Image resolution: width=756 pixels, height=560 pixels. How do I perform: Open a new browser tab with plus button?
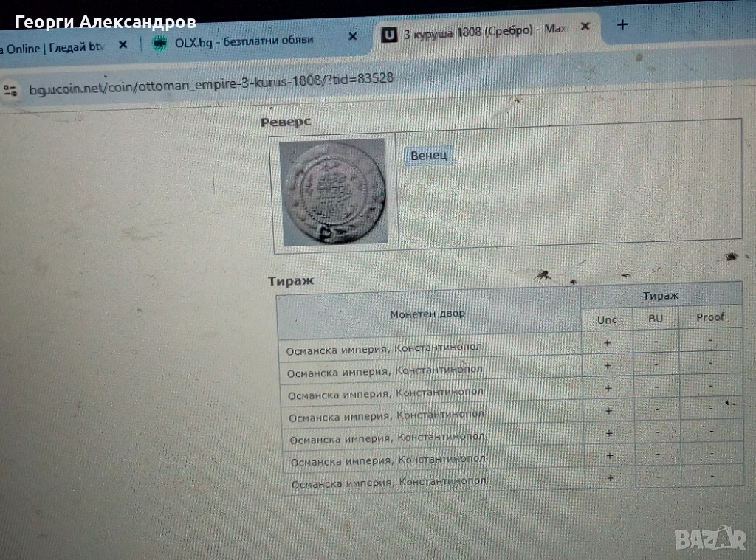click(x=622, y=24)
